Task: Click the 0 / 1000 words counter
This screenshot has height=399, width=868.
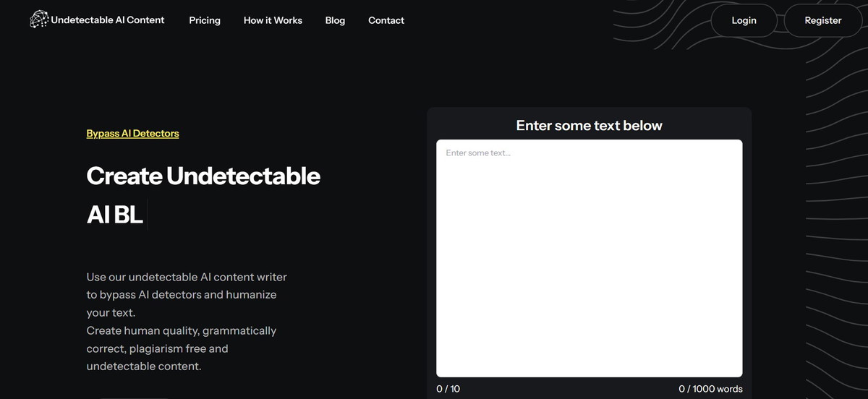Action: tap(710, 389)
